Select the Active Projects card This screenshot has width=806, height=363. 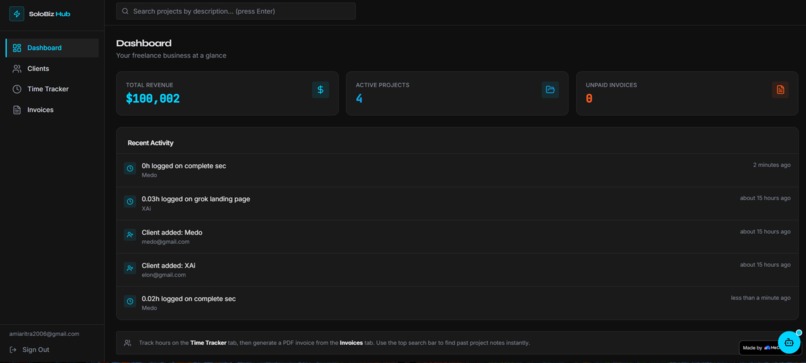(x=457, y=93)
